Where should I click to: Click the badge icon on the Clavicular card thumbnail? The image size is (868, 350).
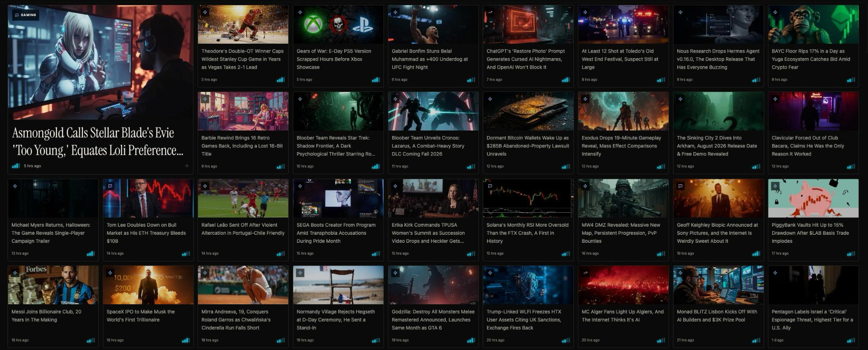click(775, 99)
